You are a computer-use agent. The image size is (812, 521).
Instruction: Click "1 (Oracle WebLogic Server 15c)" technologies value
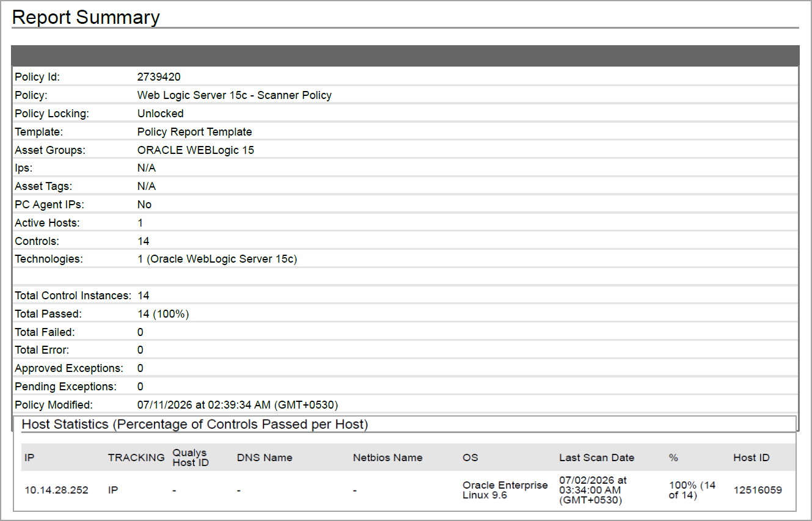coord(218,259)
